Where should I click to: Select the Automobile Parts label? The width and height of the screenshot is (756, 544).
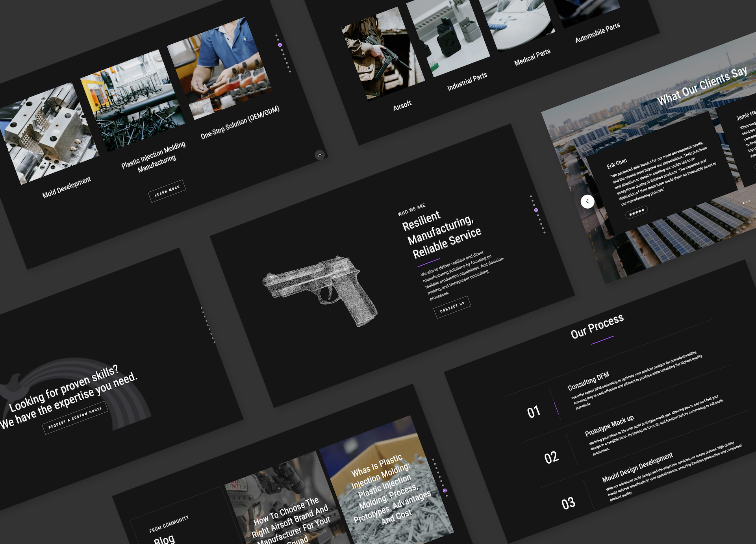598,33
